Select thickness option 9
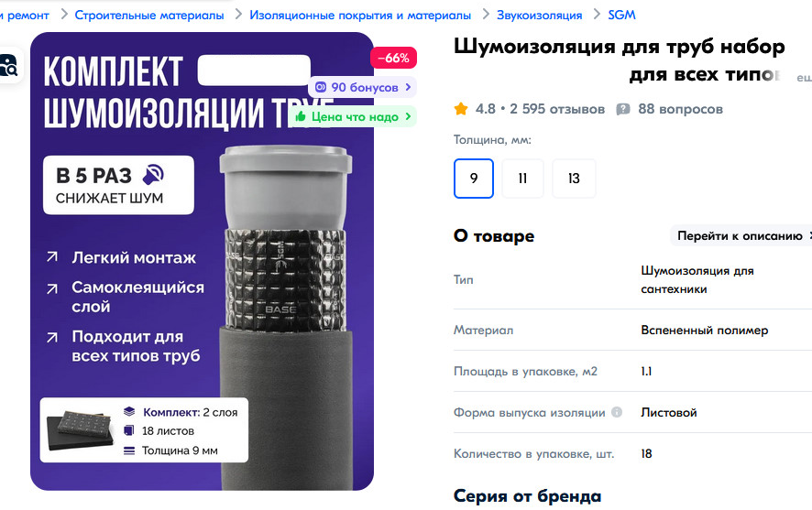 point(473,179)
